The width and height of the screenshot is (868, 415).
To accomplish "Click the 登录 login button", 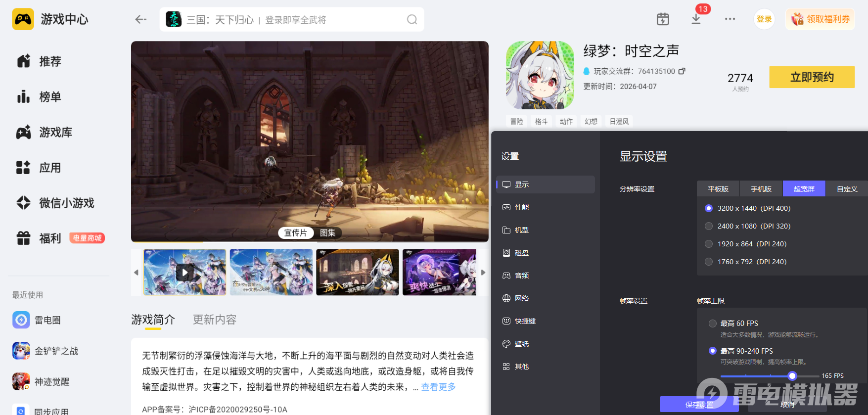I will click(x=764, y=19).
